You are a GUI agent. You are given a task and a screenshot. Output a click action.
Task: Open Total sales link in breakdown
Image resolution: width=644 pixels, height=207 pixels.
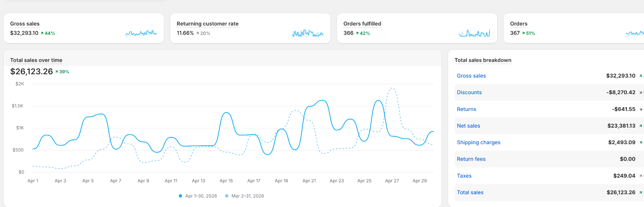click(470, 193)
